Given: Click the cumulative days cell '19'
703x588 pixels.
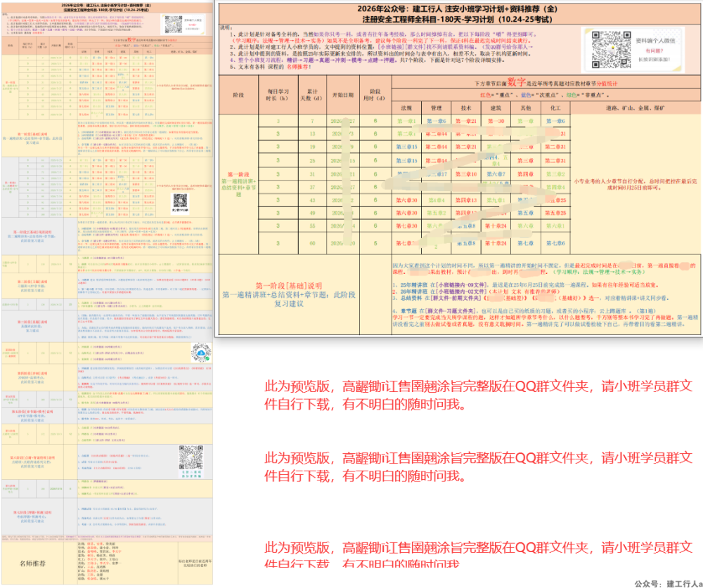Looking at the screenshot, I should click(x=312, y=147).
